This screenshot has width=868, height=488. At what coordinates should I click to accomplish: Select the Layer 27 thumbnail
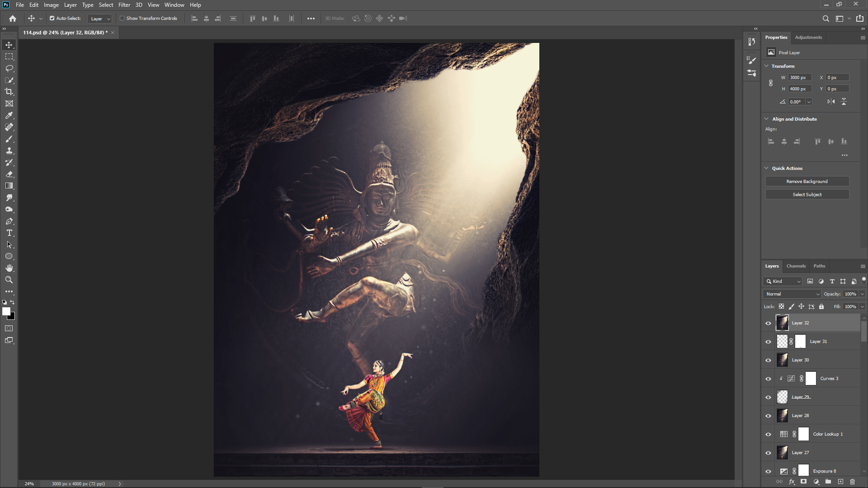[782, 453]
